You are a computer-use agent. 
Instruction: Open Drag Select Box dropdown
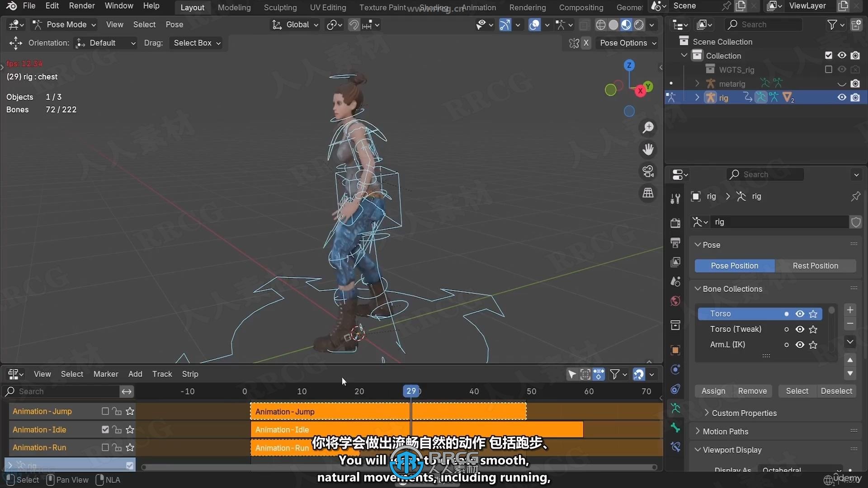(x=196, y=43)
